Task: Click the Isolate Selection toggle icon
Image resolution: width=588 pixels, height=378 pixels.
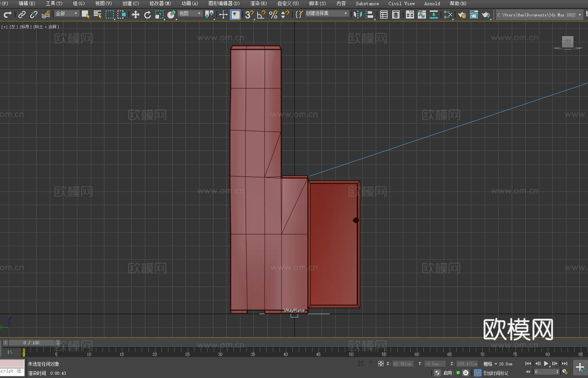Action: [361, 364]
